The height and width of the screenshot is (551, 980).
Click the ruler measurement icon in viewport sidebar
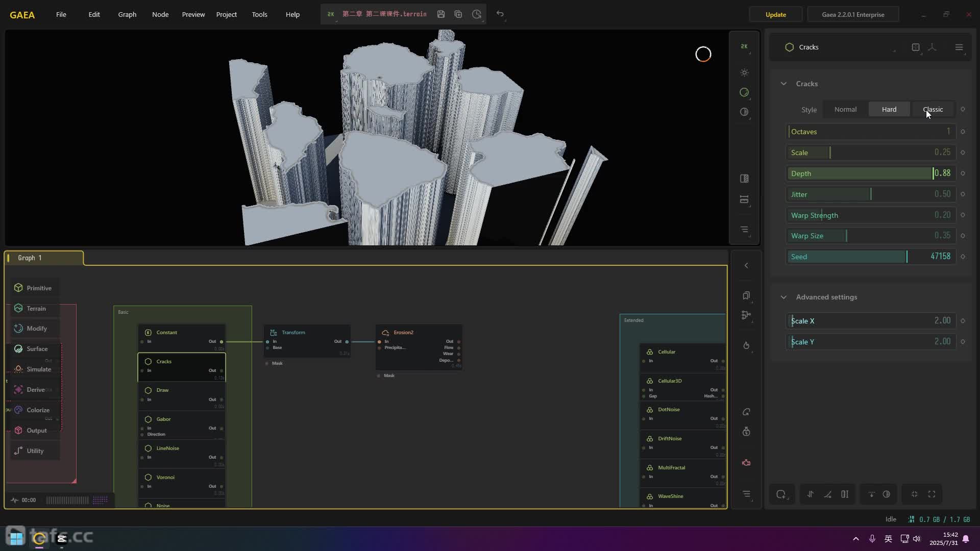coord(744,199)
